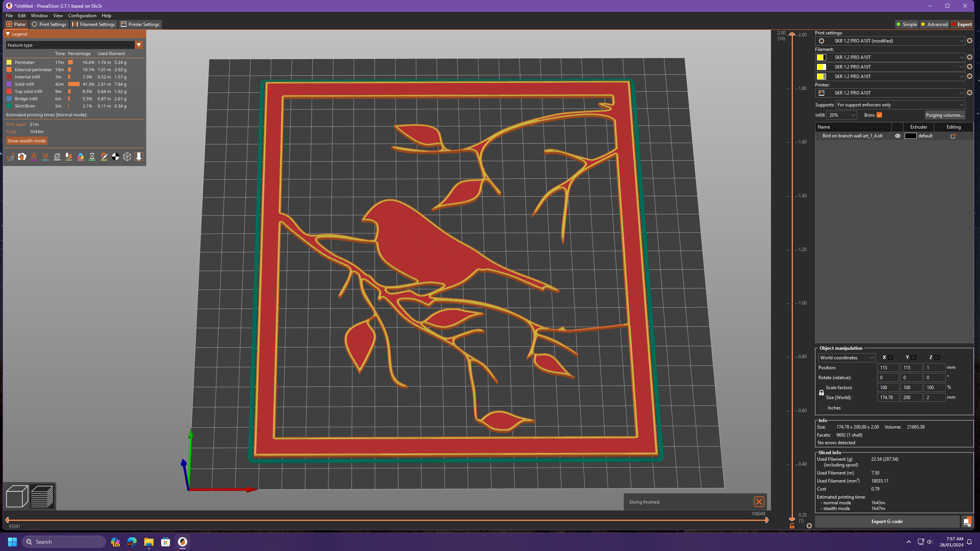Select Simple mode
Screen dimensions: 980x551
[906, 24]
